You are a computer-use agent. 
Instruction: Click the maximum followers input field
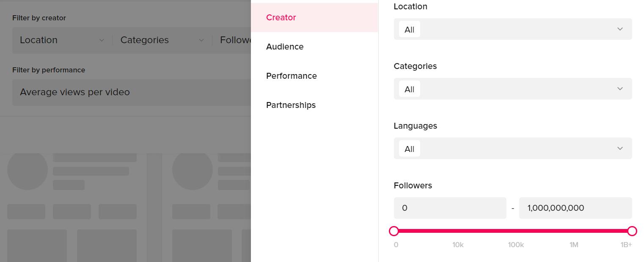coord(575,208)
